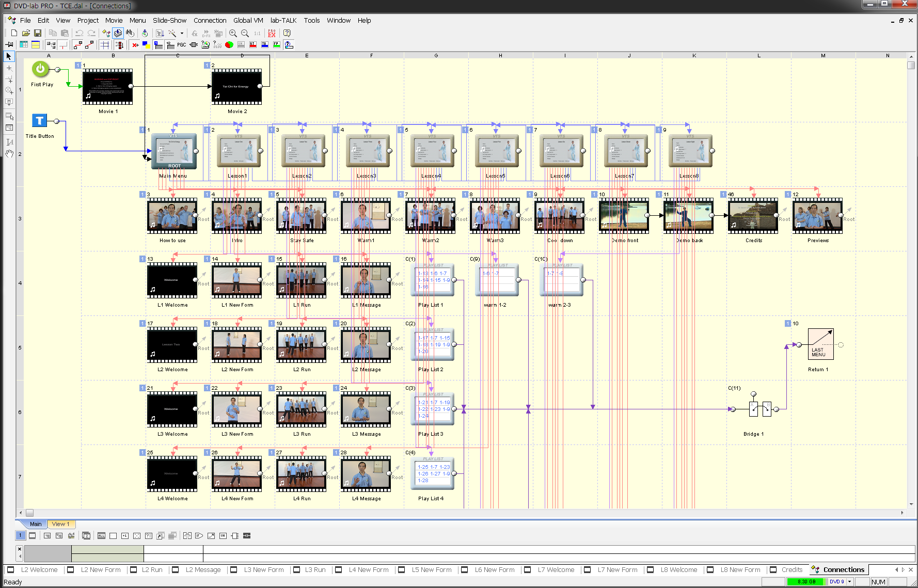Click the Save project icon
Image resolution: width=918 pixels, height=588 pixels.
click(x=38, y=33)
